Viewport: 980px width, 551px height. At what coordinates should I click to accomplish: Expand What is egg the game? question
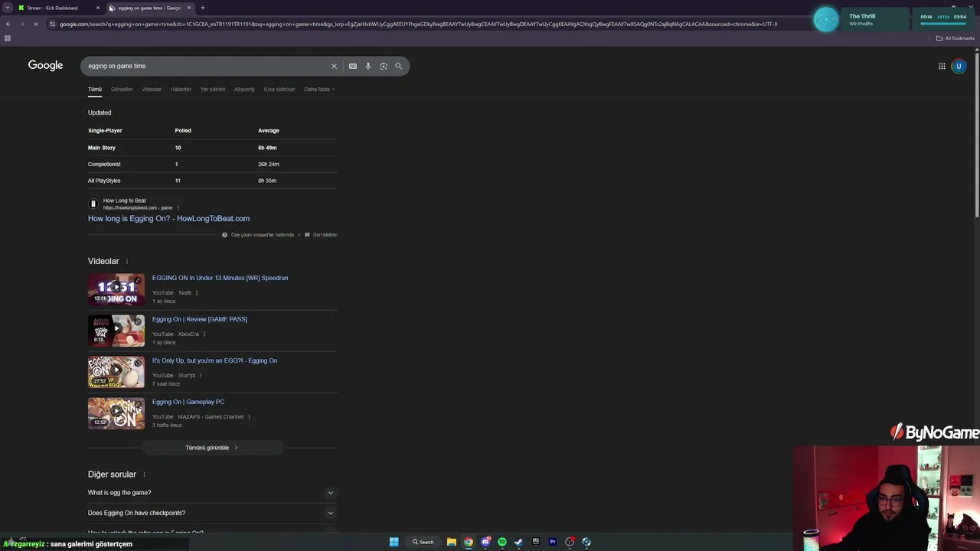212,493
